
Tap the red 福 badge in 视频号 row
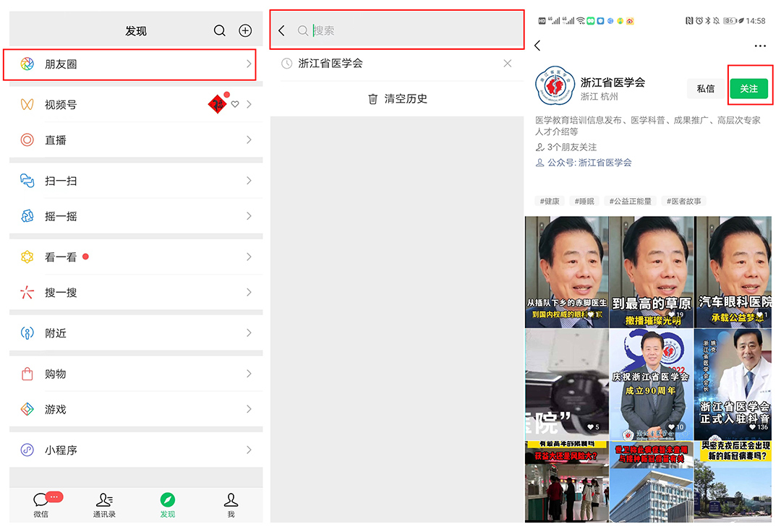(218, 104)
